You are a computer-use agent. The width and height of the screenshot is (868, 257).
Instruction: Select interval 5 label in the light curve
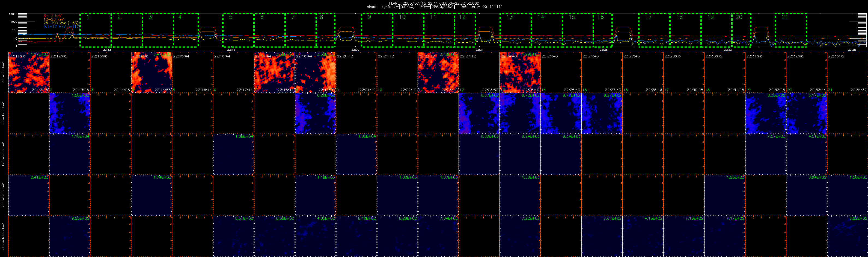click(231, 17)
